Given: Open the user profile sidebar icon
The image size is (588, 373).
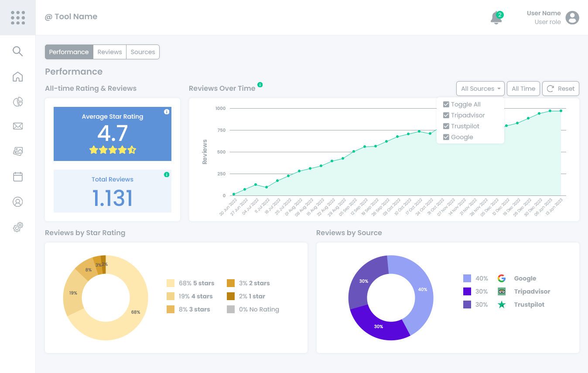Looking at the screenshot, I should pos(17,202).
